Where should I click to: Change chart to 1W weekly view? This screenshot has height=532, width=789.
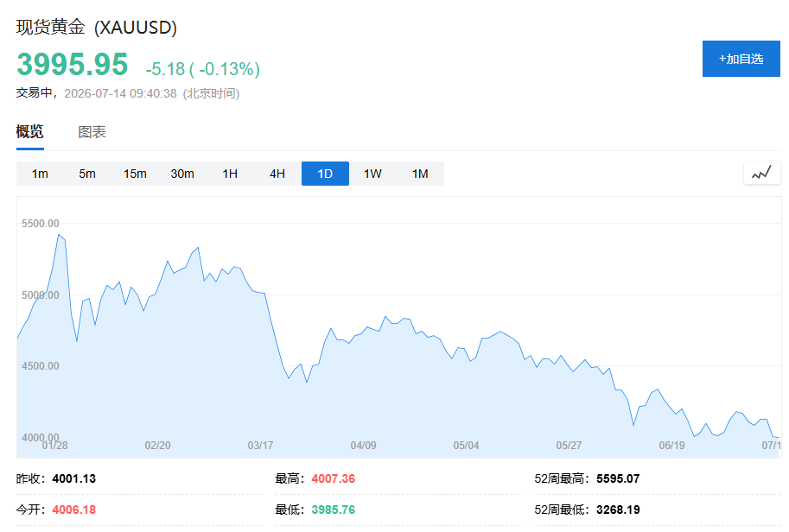click(372, 174)
